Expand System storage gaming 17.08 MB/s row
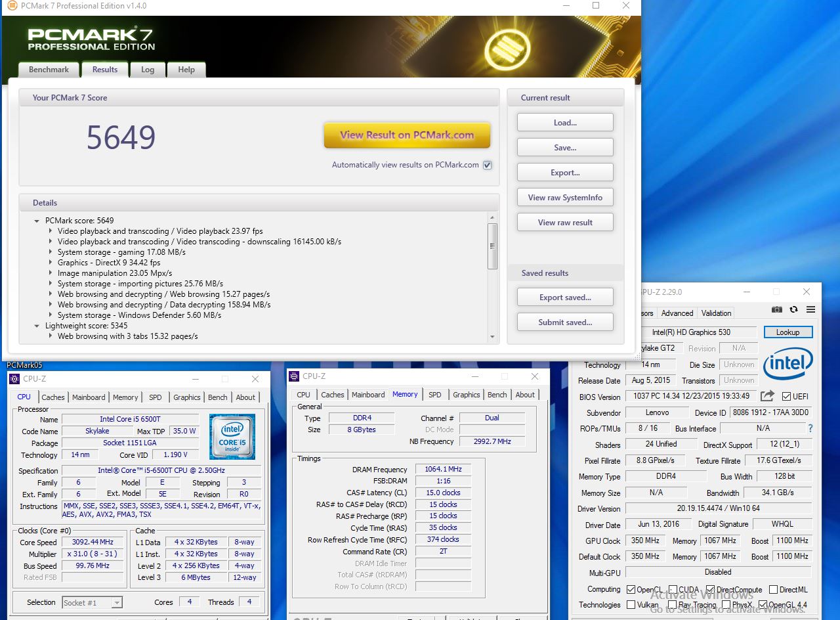The width and height of the screenshot is (840, 620). tap(51, 252)
